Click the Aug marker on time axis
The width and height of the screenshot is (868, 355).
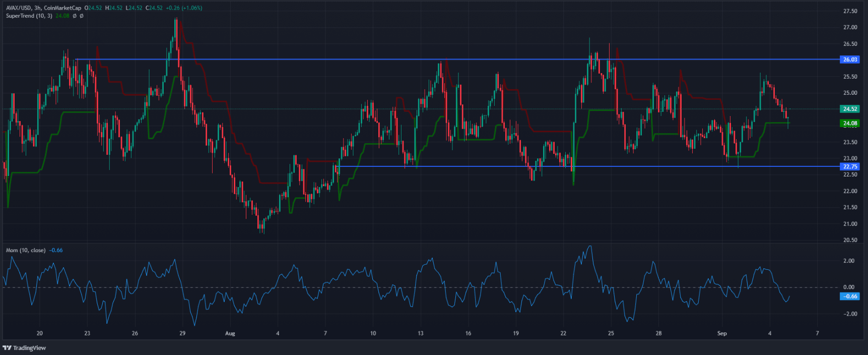(x=230, y=333)
